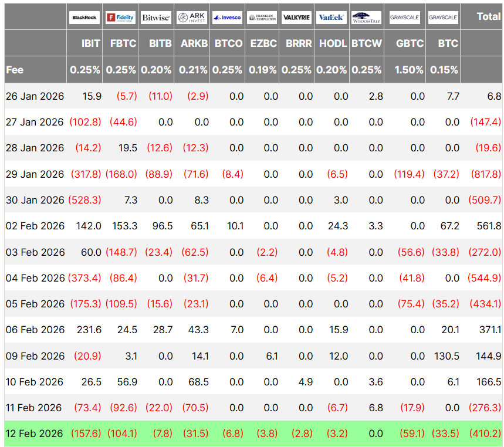Click the Franklin Templeton logo
The image size is (504, 447).
[262, 18]
